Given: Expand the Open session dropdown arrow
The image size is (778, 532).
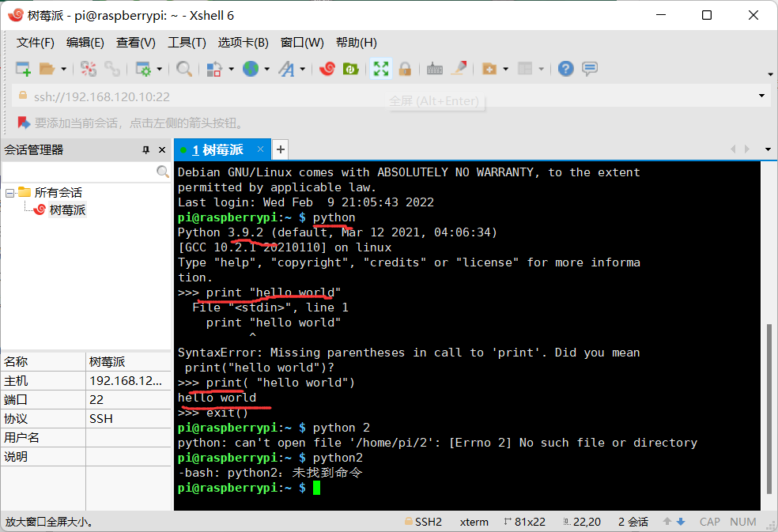Looking at the screenshot, I should pos(63,69).
